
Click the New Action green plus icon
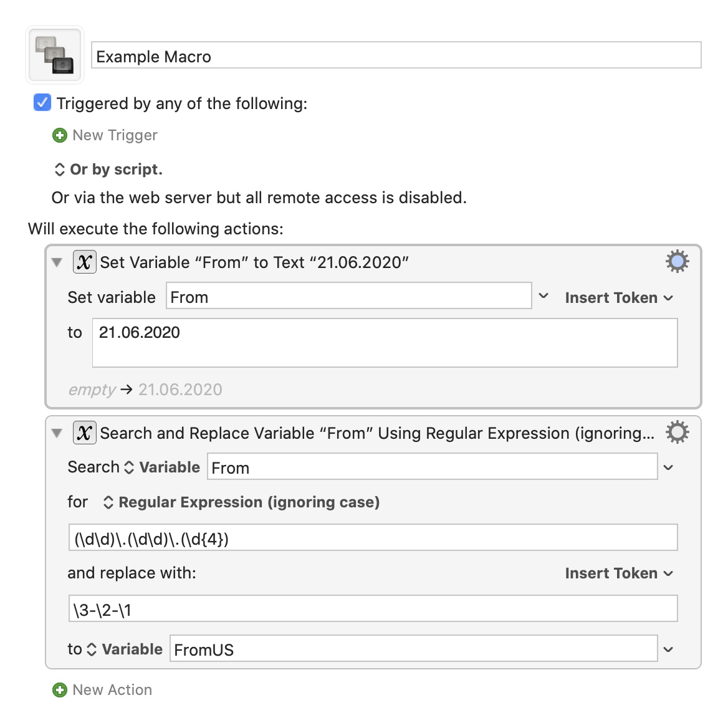coord(59,689)
